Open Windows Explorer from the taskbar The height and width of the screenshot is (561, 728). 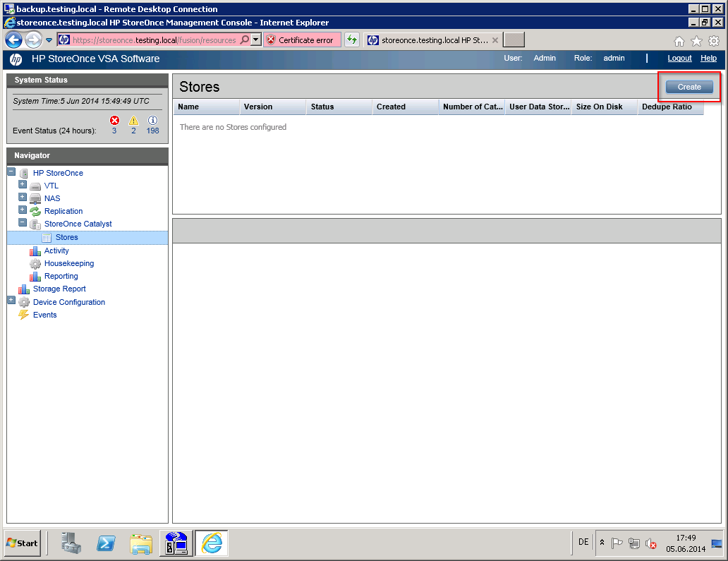141,543
